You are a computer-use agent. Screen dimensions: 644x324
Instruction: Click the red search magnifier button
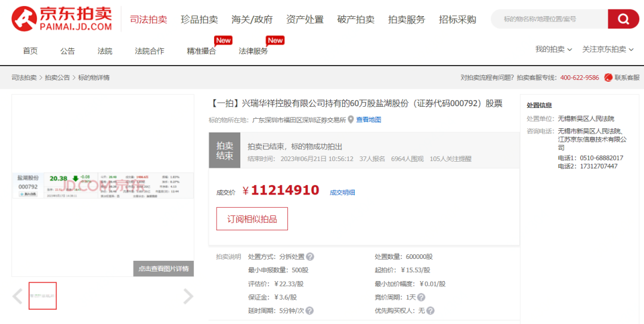623,19
